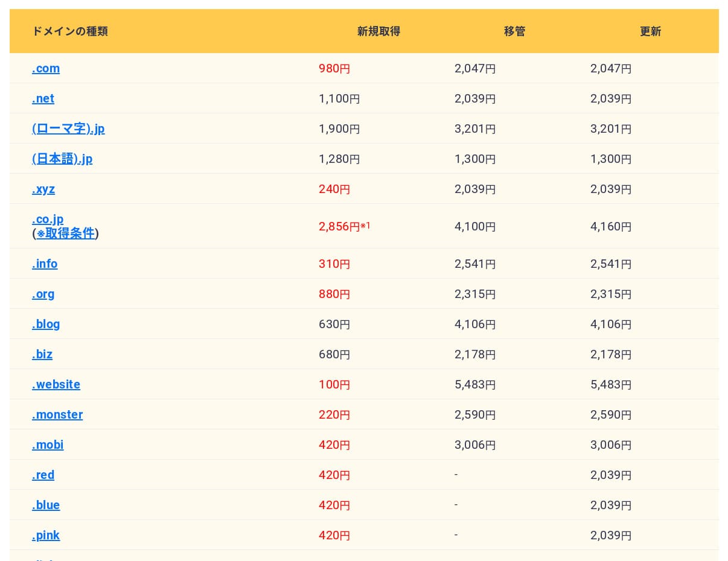Open the .website domain link
The image size is (728, 561).
56,385
